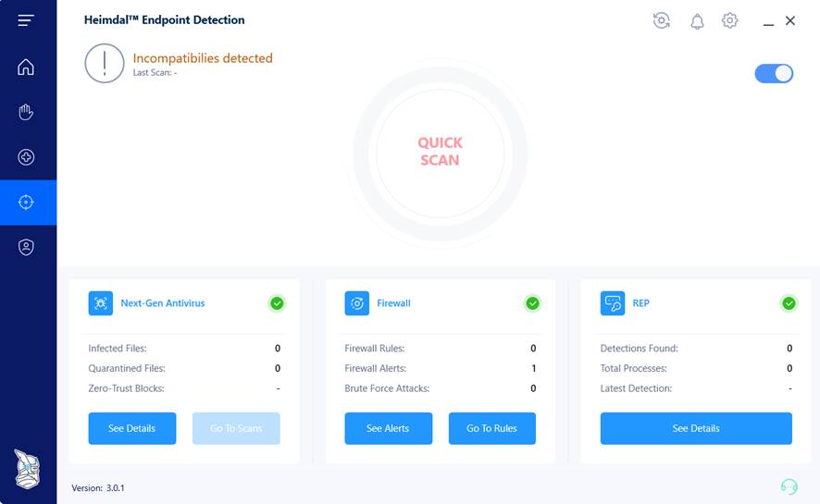Click the refresh scan icon in header
This screenshot has width=820, height=504.
[x=661, y=20]
